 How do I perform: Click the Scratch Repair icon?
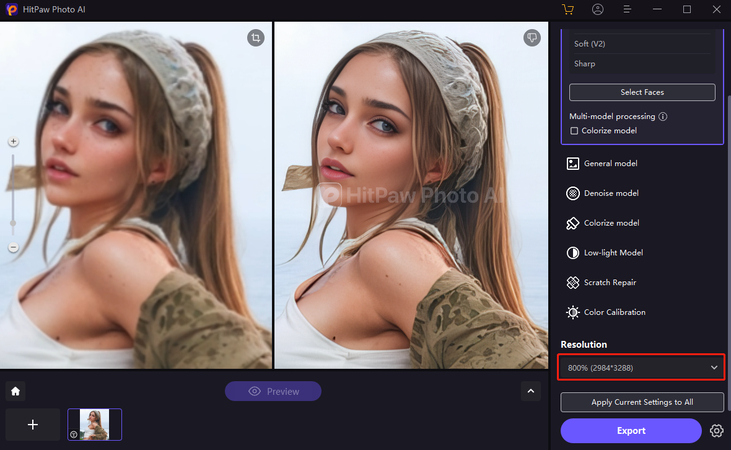point(572,283)
